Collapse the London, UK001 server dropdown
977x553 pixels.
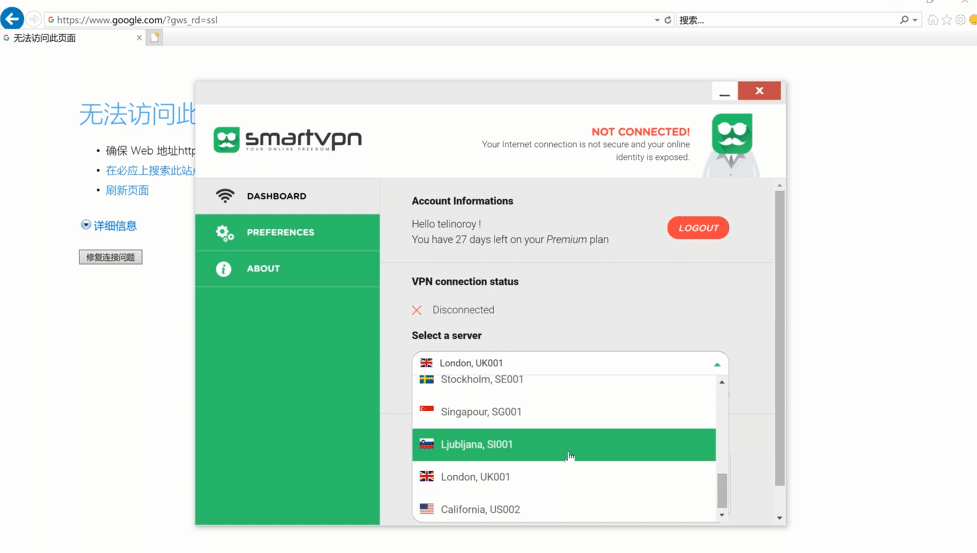pos(716,364)
